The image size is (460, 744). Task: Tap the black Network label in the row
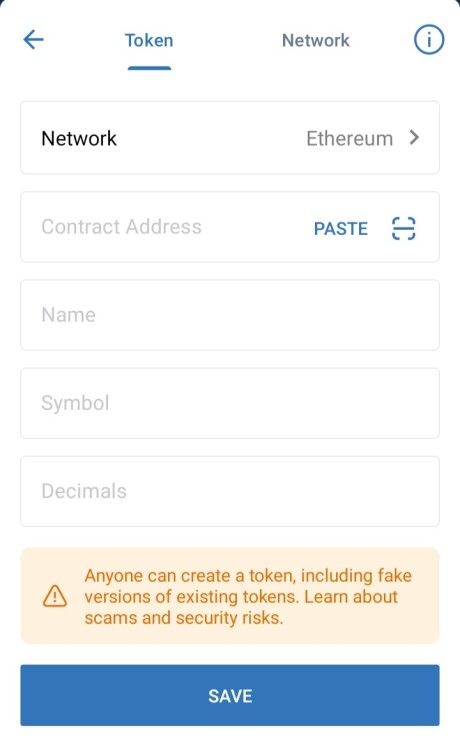pos(79,139)
